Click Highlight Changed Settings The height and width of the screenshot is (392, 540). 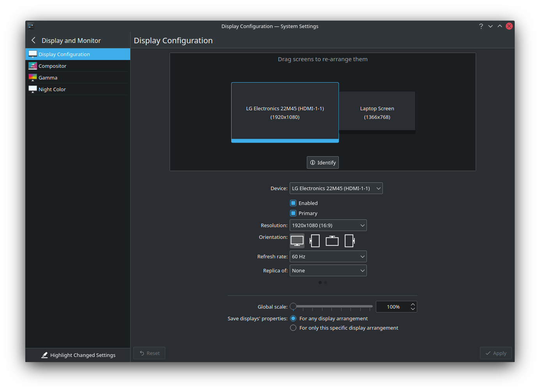click(78, 355)
